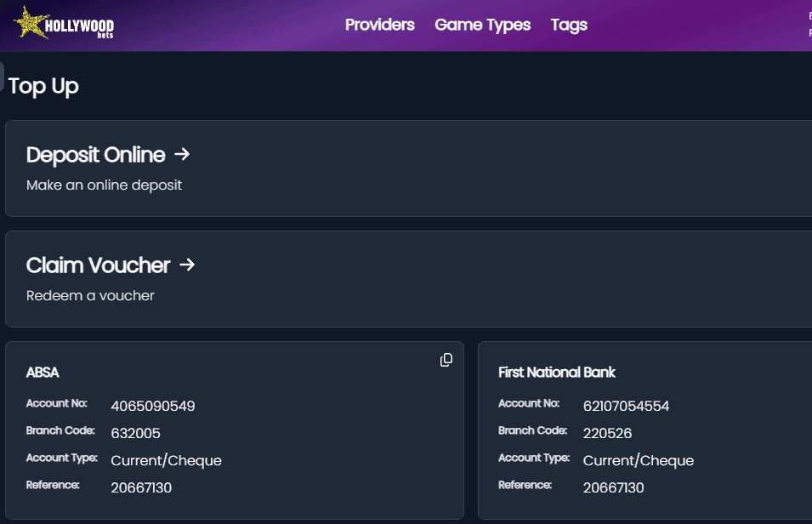Open the Game Types menu

[x=482, y=25]
